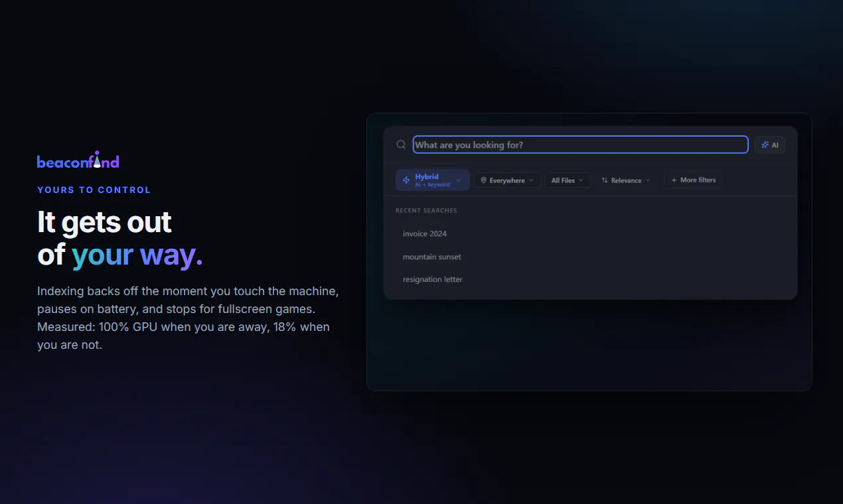Click the beaconfind logo
Image resolution: width=843 pixels, height=504 pixels.
(78, 160)
